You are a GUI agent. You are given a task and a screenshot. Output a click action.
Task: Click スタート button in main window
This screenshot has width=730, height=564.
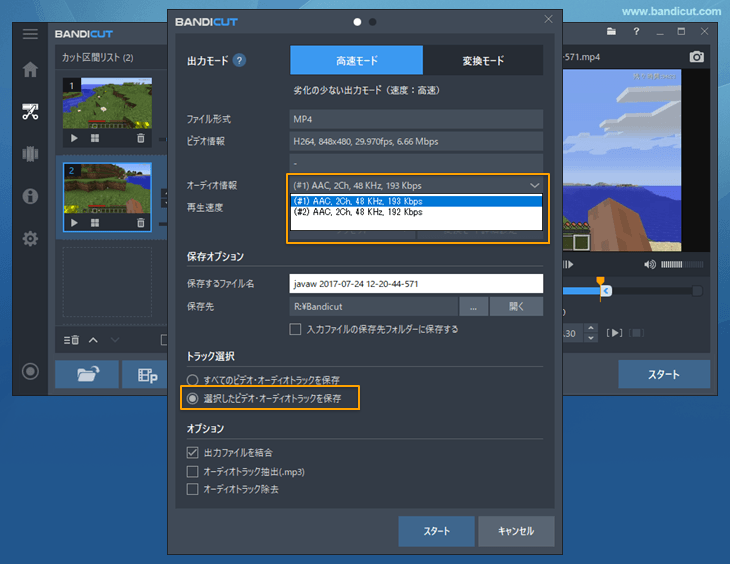coord(664,374)
